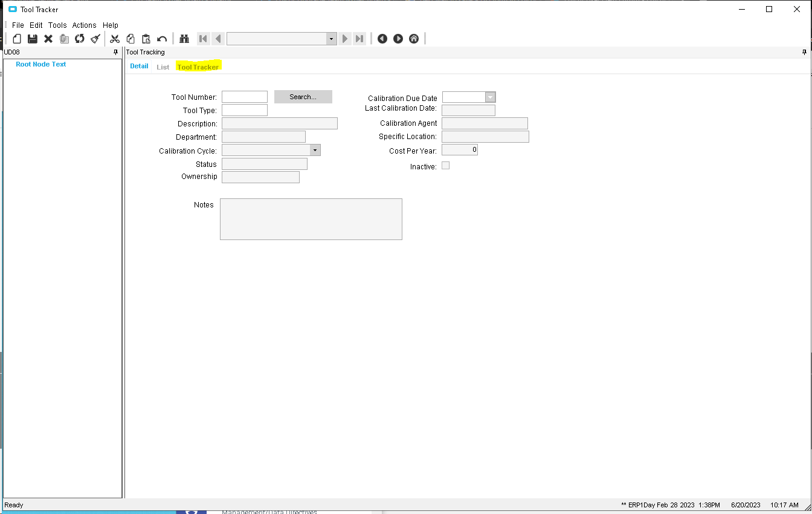Screen dimensions: 812x514
Task: Pin the UD08 tree panel
Action: [117, 52]
